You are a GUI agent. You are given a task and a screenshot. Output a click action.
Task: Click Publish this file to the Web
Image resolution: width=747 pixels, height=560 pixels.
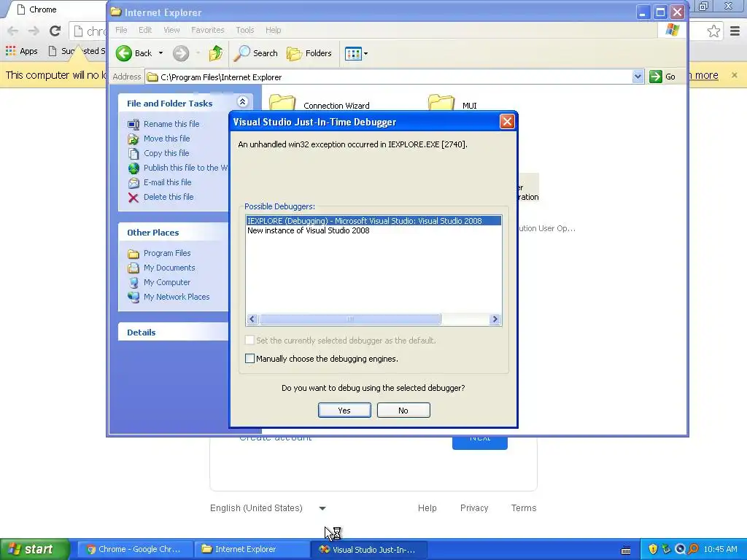click(185, 168)
